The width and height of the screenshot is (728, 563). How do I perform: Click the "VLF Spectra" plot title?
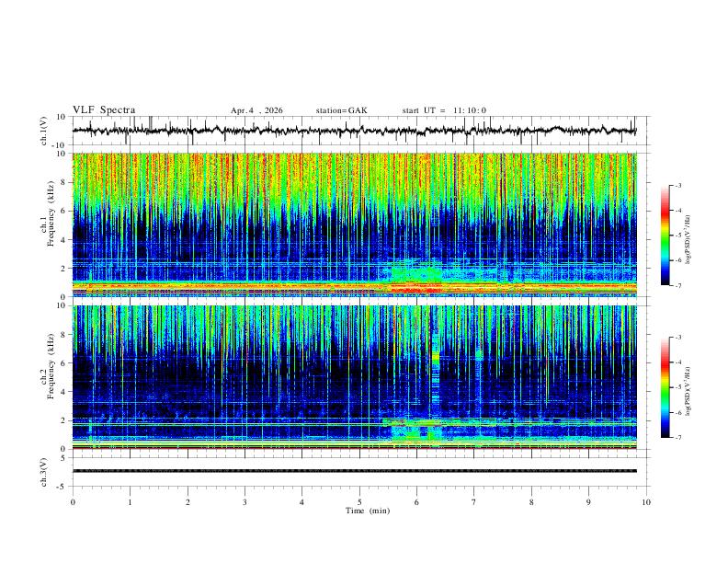pyautogui.click(x=104, y=110)
